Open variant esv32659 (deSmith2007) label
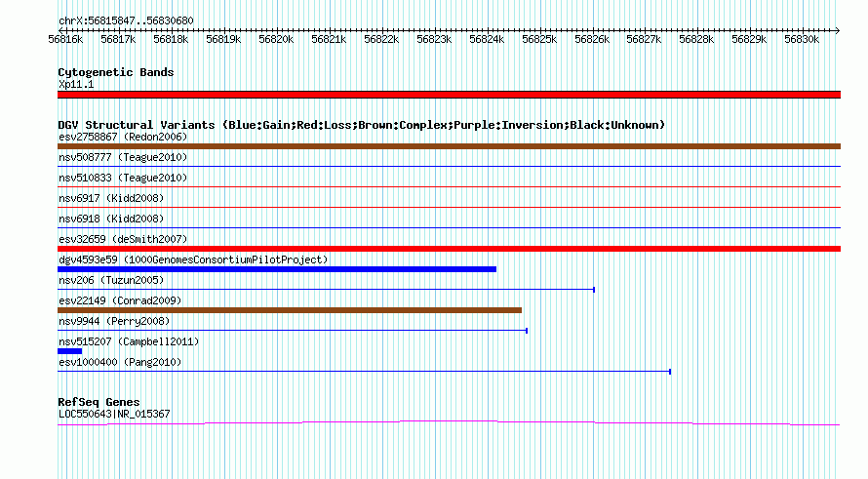 click(123, 239)
